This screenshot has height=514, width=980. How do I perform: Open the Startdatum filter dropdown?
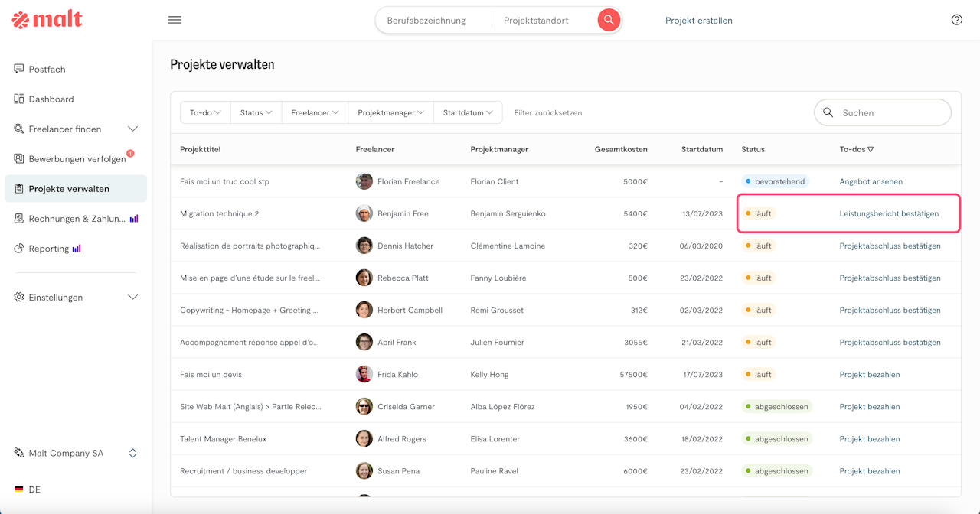coord(468,112)
